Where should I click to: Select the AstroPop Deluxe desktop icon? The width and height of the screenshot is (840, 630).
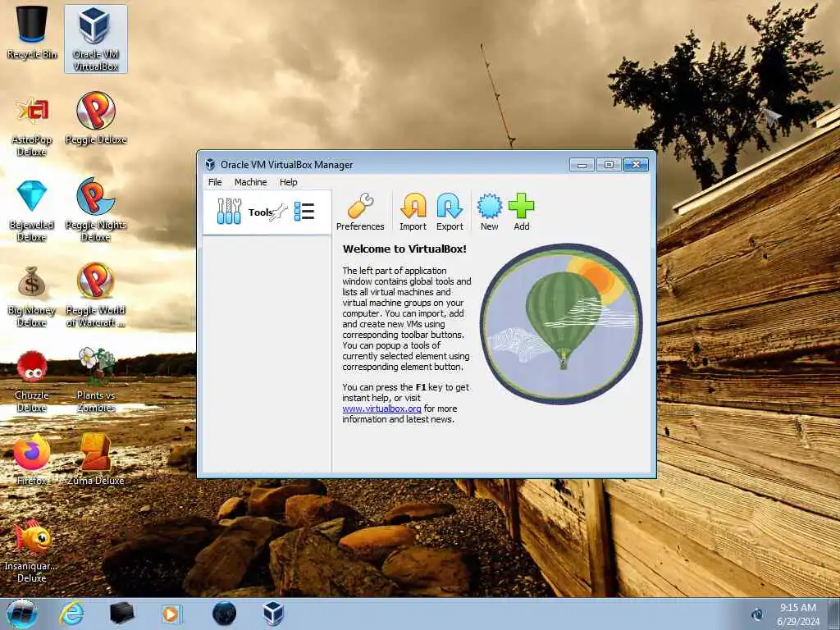pos(32,126)
